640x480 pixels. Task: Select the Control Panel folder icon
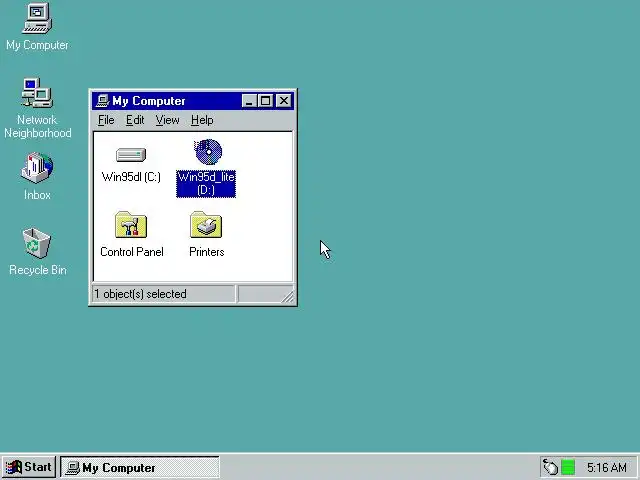(x=131, y=224)
